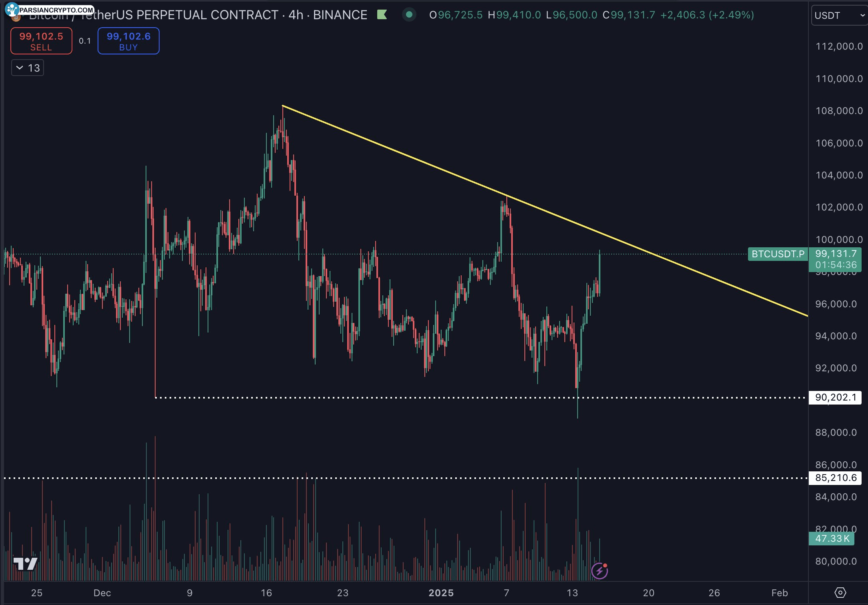Click the 4h timeframe in the chart title
The height and width of the screenshot is (605, 868).
pyautogui.click(x=296, y=15)
